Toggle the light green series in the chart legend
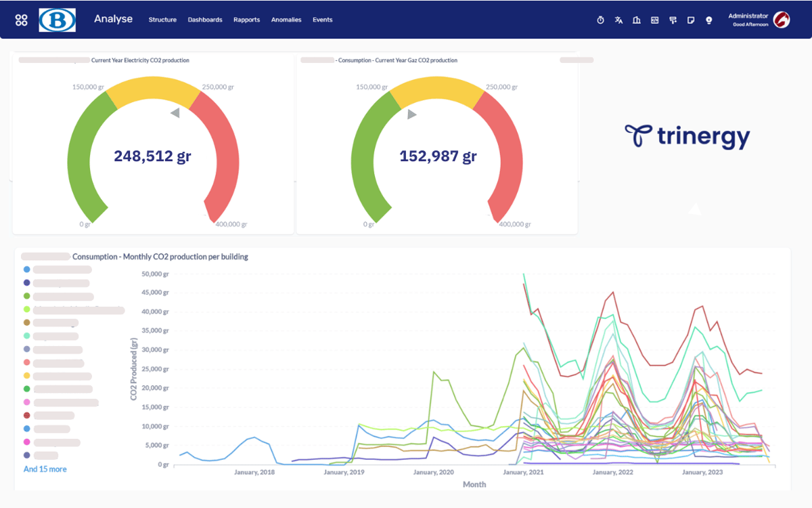This screenshot has height=508, width=812. tap(26, 309)
